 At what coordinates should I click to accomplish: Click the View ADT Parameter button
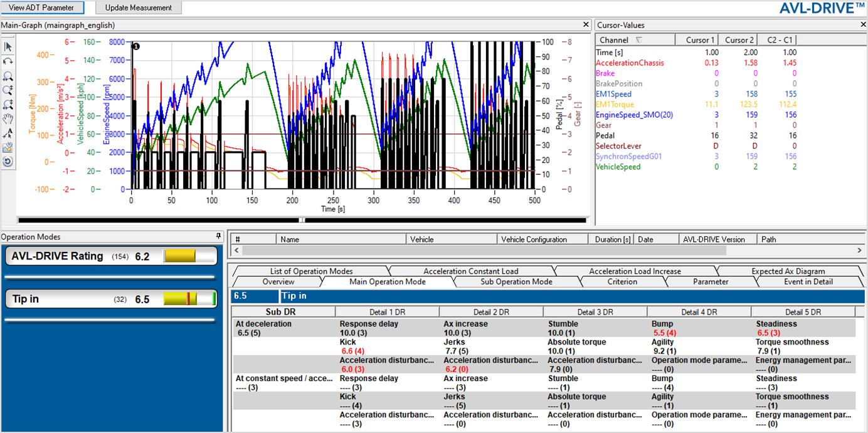click(41, 8)
